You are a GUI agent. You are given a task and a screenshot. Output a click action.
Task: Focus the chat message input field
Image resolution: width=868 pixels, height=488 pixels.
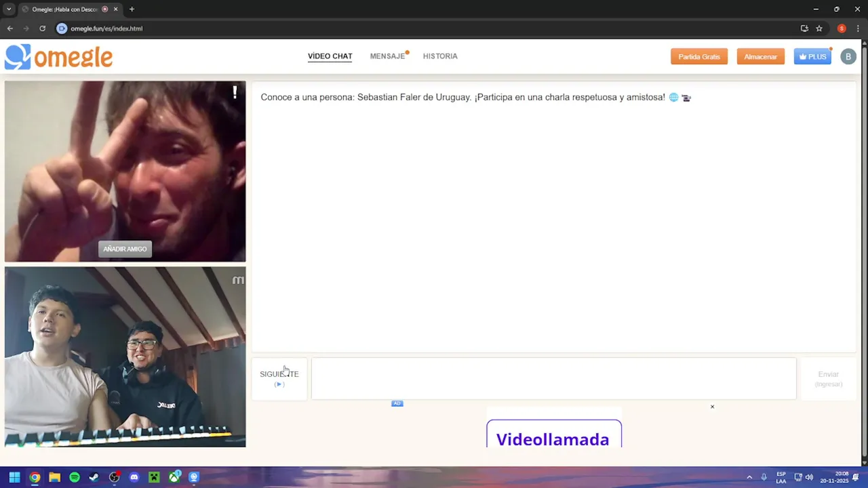pyautogui.click(x=553, y=378)
